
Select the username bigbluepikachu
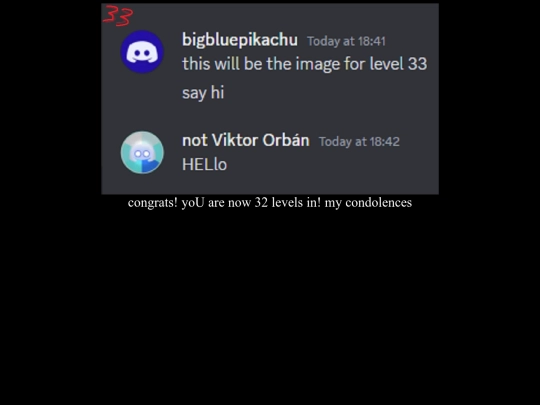coord(240,40)
